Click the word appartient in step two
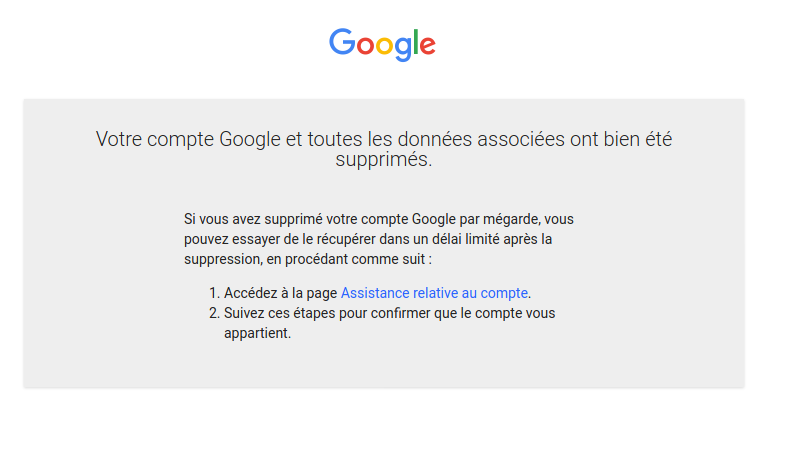This screenshot has width=785, height=455. tap(257, 334)
